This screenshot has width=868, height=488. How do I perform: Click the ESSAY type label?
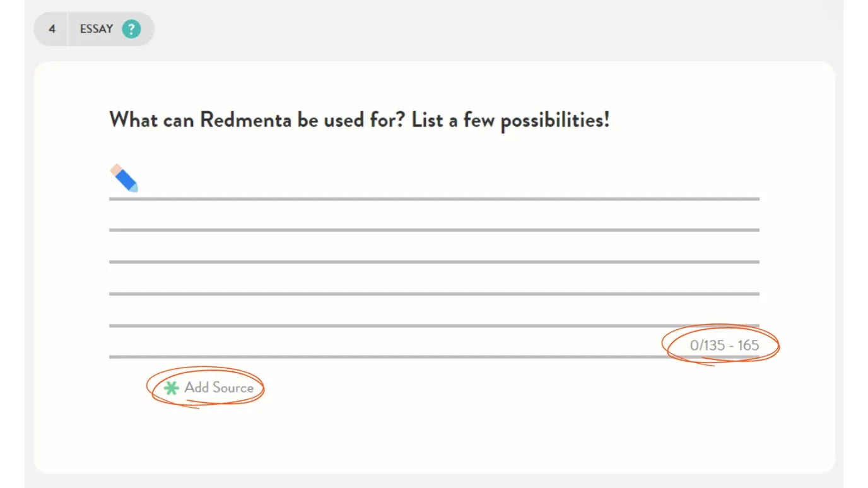click(x=97, y=29)
